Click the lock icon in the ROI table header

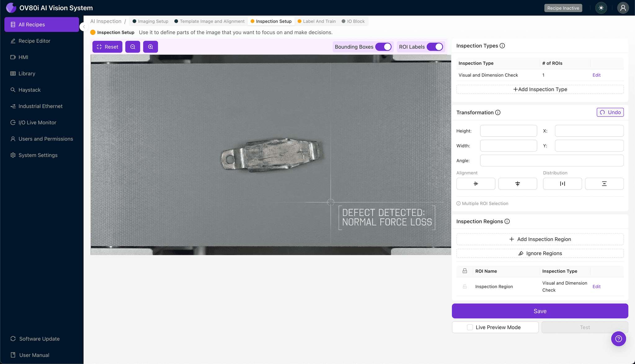pyautogui.click(x=465, y=271)
